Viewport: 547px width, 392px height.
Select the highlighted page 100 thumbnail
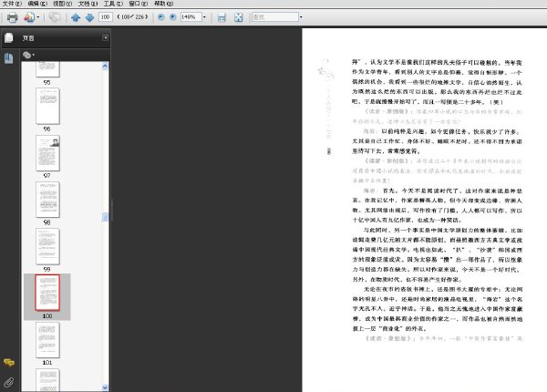tap(47, 293)
